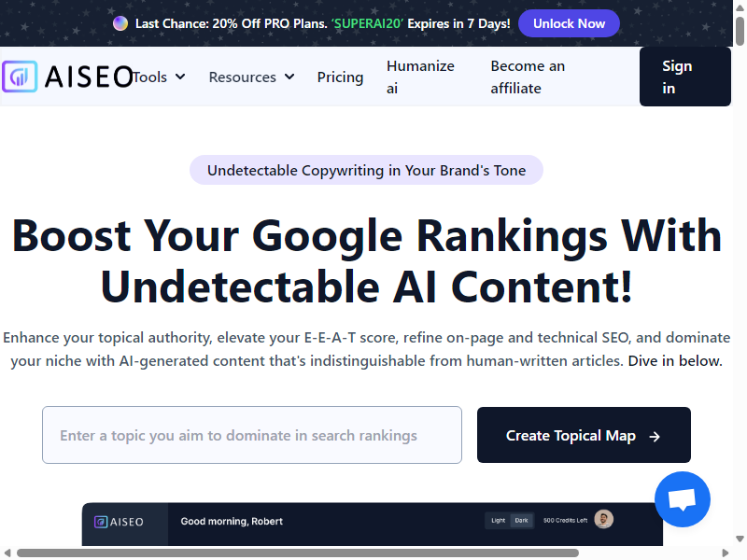
Task: Click the Unlock Now promo button
Action: 569,23
